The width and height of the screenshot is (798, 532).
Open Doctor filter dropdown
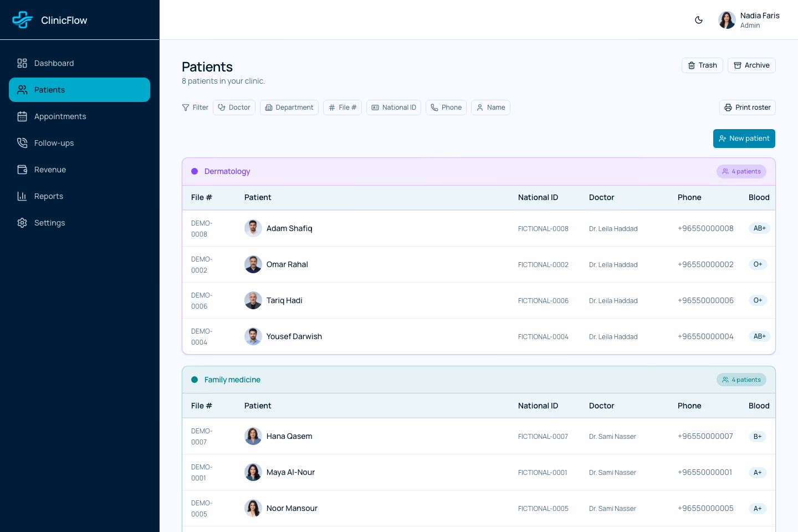[234, 108]
